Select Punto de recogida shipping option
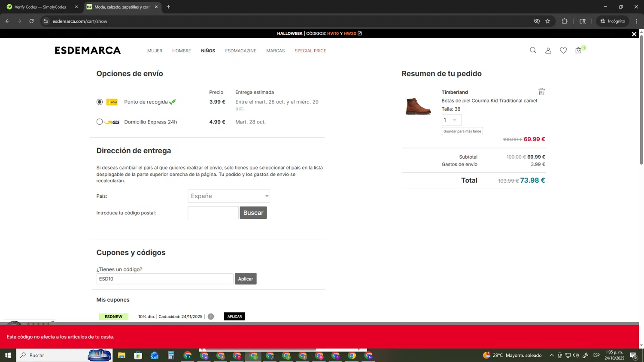644x362 pixels. tap(100, 102)
